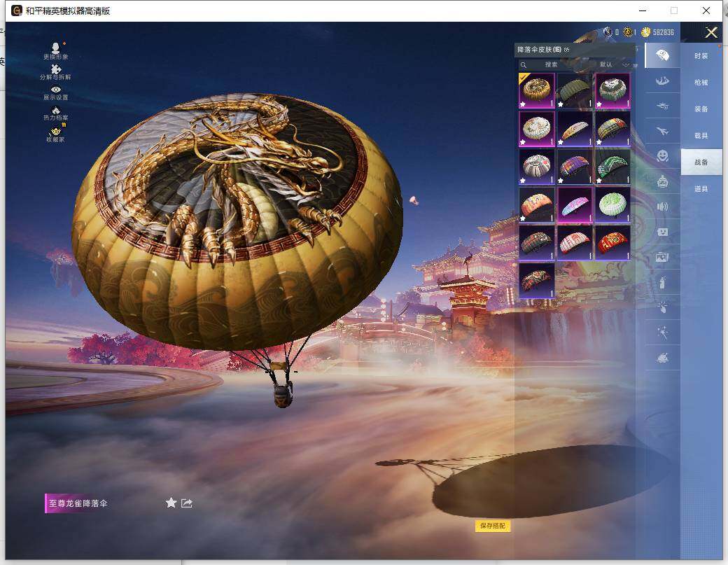This screenshot has height=565, width=728.
Task: Select the white floral round parachute skin
Action: tap(536, 129)
